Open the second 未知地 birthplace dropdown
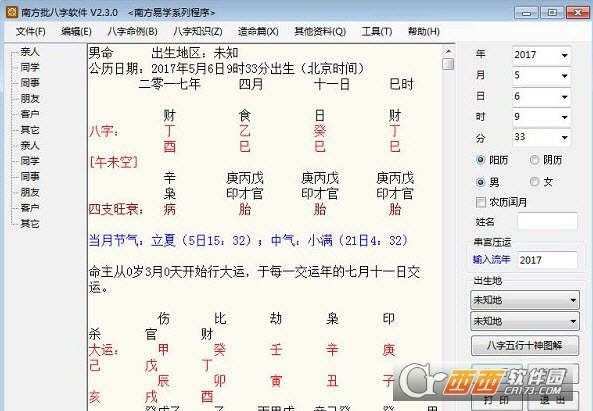The image size is (593, 411). [x=525, y=321]
